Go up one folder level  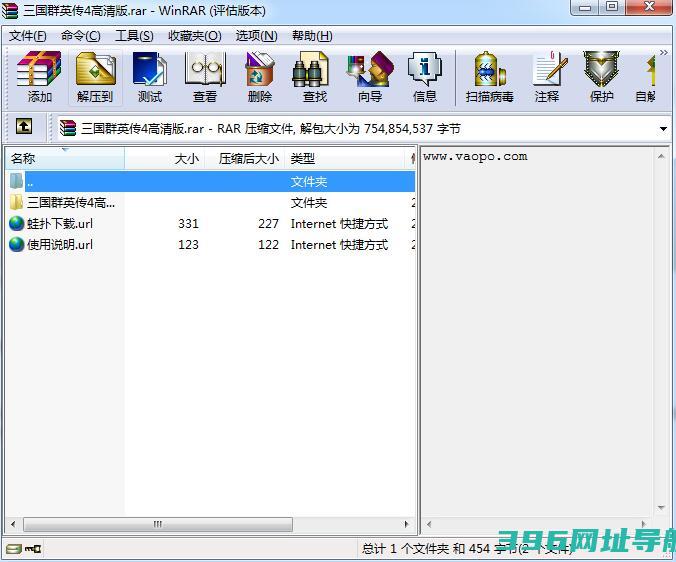(x=24, y=127)
